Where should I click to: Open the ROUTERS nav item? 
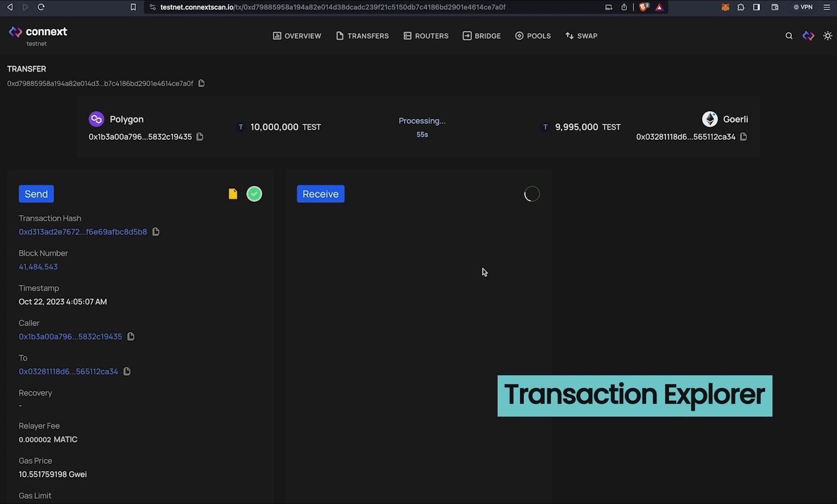click(426, 36)
